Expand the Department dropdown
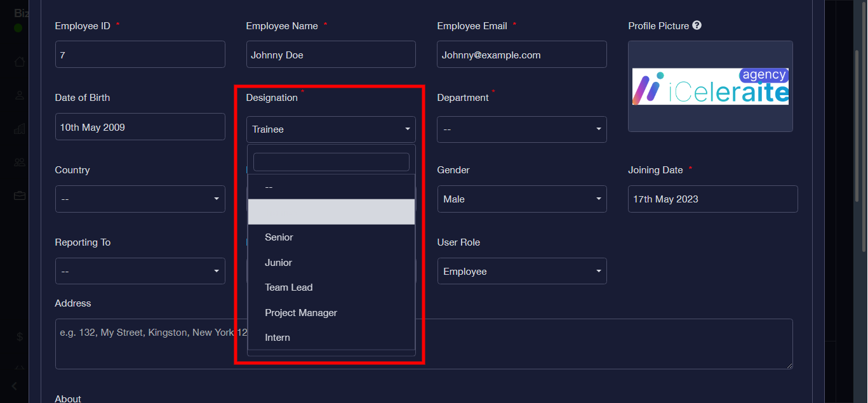 [521, 129]
